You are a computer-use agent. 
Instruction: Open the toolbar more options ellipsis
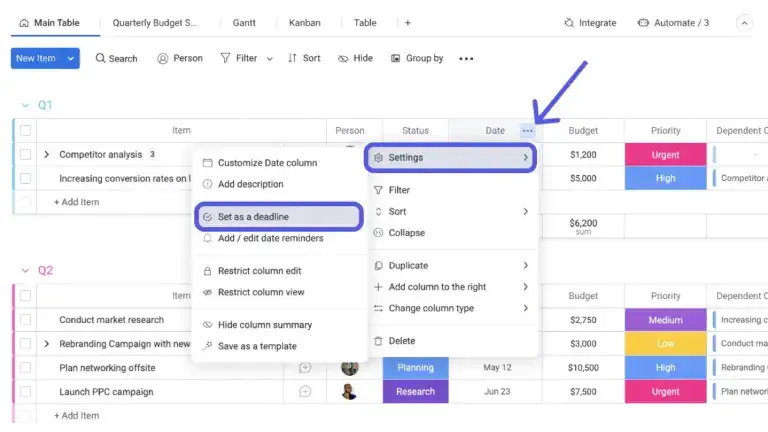pyautogui.click(x=466, y=59)
